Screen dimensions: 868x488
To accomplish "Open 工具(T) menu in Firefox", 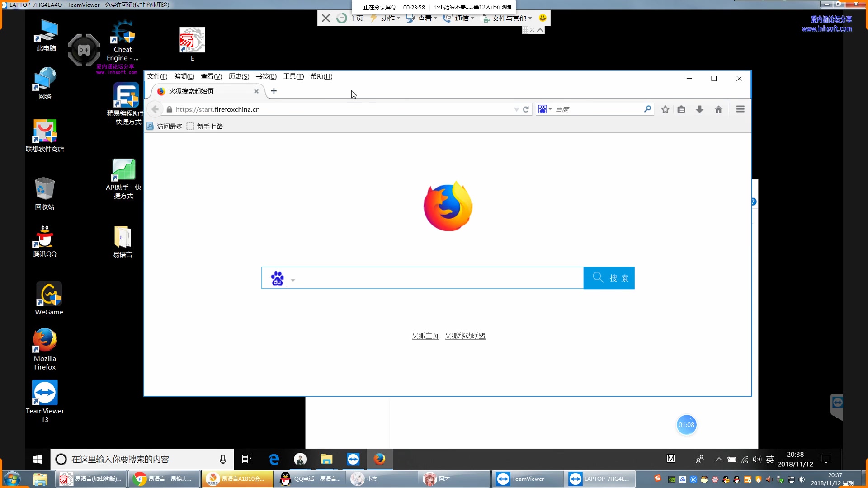I will coord(293,76).
